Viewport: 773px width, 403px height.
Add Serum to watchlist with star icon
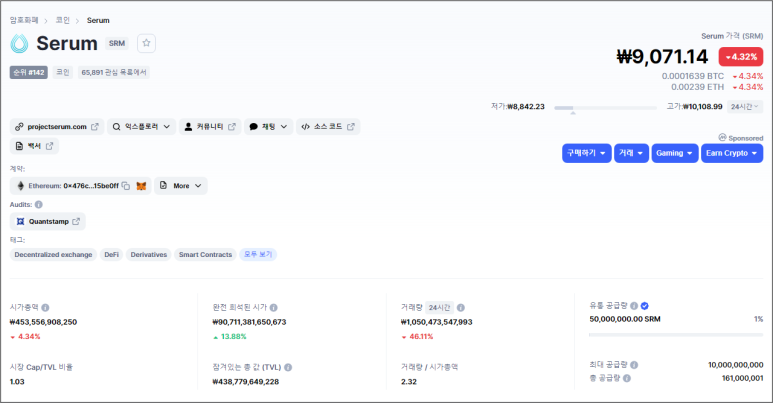[146, 43]
